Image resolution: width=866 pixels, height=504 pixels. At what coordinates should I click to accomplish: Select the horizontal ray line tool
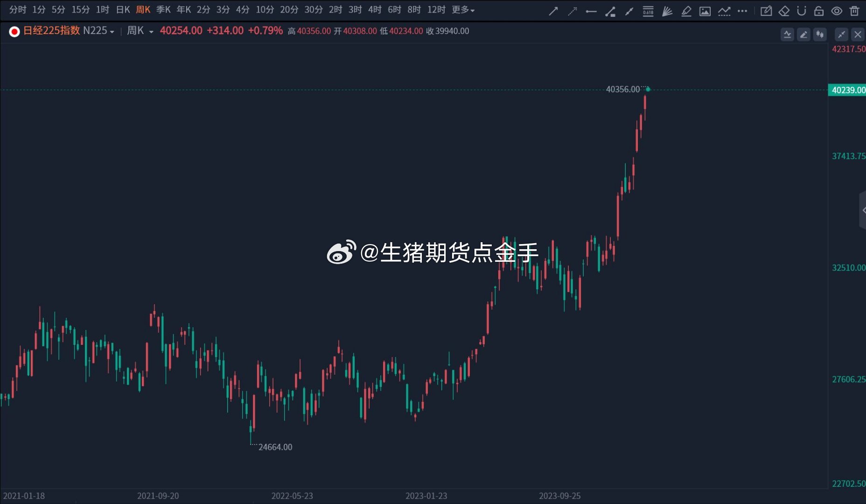point(591,11)
